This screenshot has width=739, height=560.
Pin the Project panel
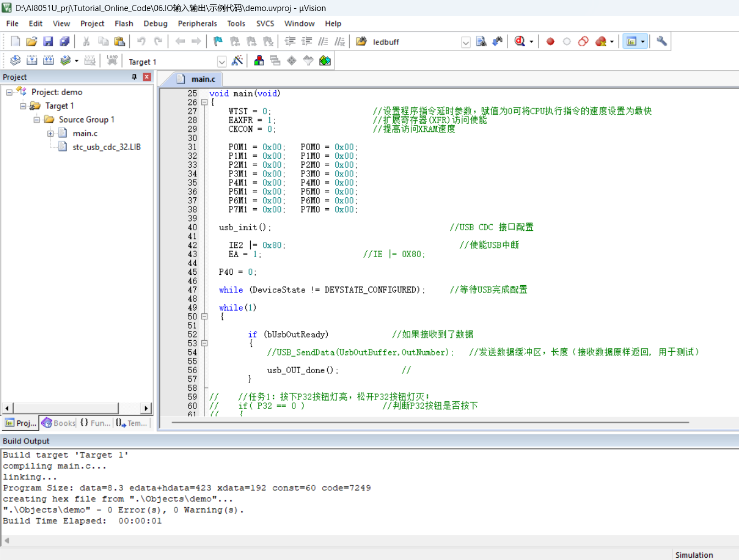point(134,77)
